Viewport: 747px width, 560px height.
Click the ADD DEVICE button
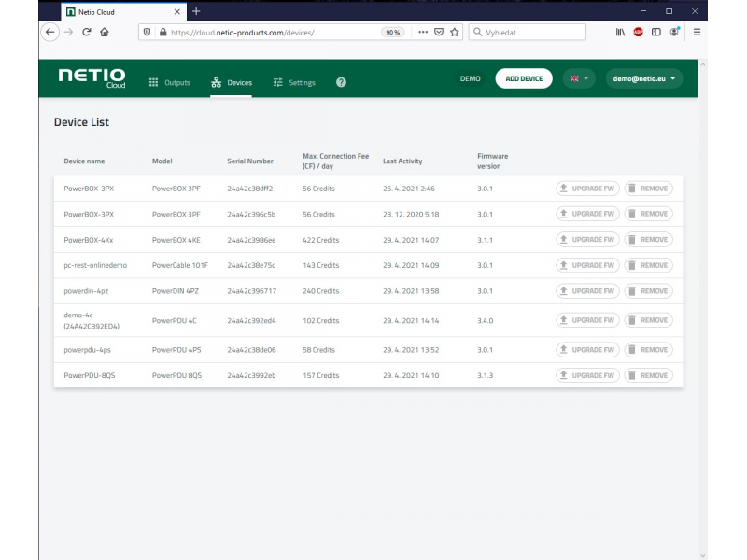point(524,78)
